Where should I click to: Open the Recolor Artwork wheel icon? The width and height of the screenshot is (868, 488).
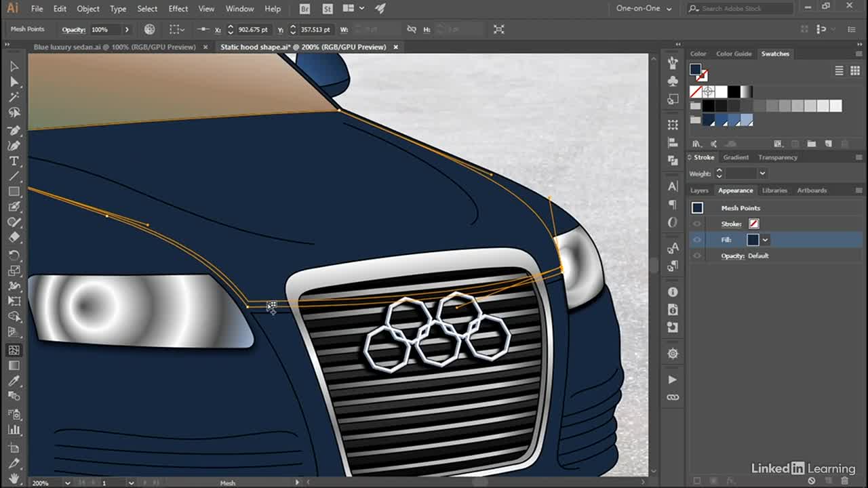[150, 29]
